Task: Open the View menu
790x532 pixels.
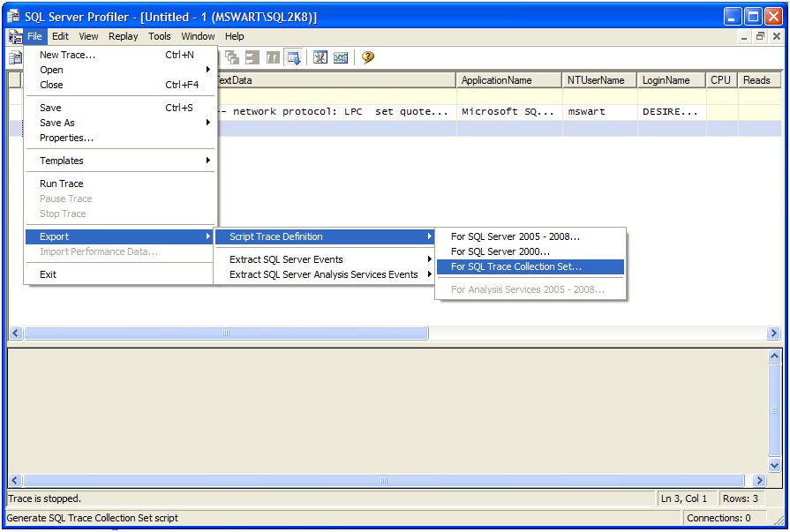Action: click(x=88, y=36)
